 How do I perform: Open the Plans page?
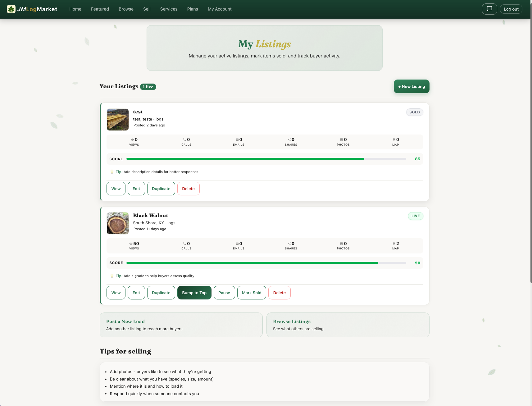click(193, 9)
